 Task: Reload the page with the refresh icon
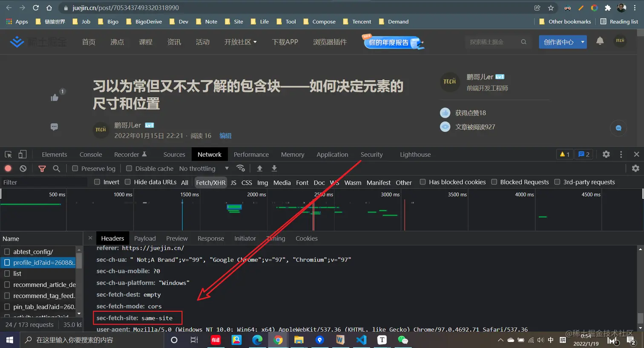[36, 8]
